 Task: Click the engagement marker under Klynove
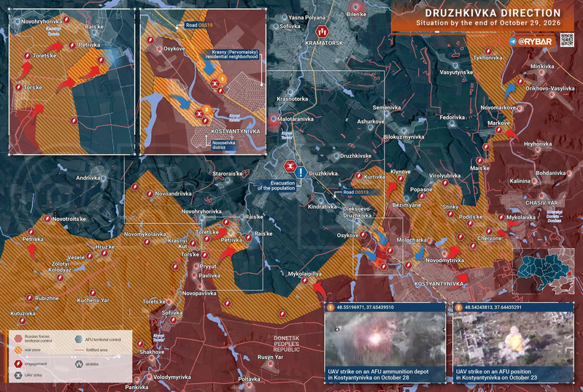tap(401, 179)
